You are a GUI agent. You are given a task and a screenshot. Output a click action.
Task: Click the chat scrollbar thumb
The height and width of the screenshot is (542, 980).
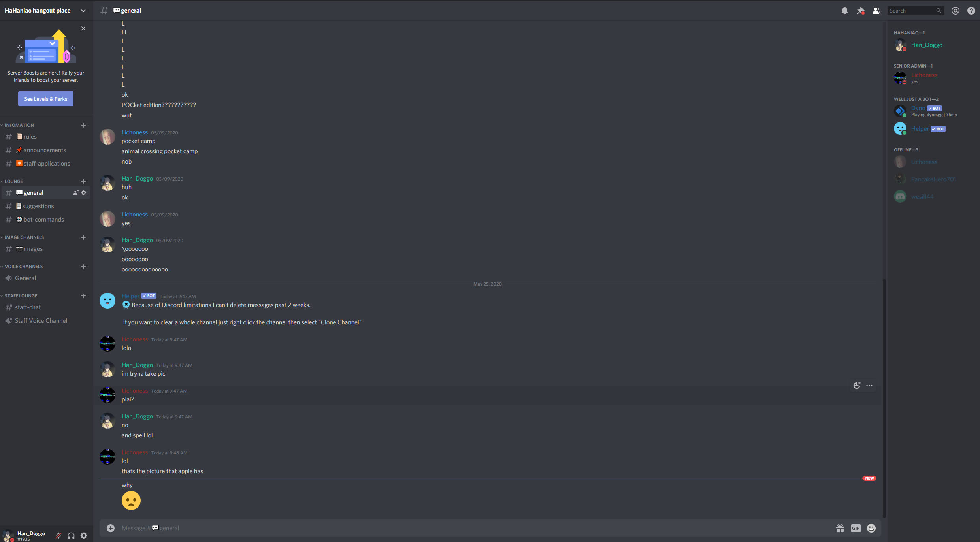[x=884, y=398]
